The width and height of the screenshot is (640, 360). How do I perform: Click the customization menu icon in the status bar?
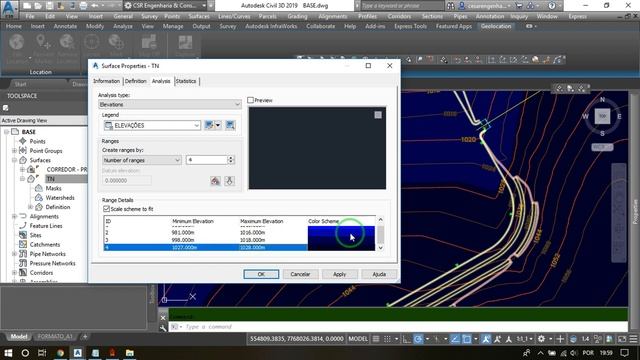coord(633,339)
